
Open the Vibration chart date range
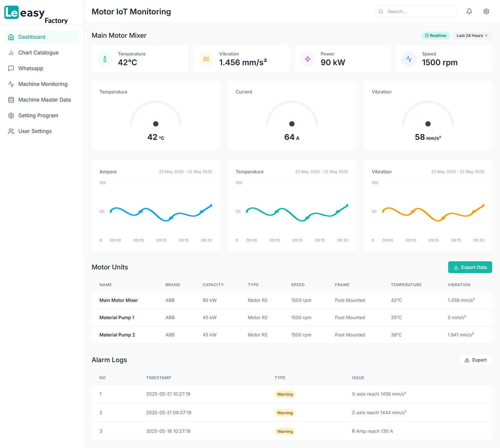point(457,172)
